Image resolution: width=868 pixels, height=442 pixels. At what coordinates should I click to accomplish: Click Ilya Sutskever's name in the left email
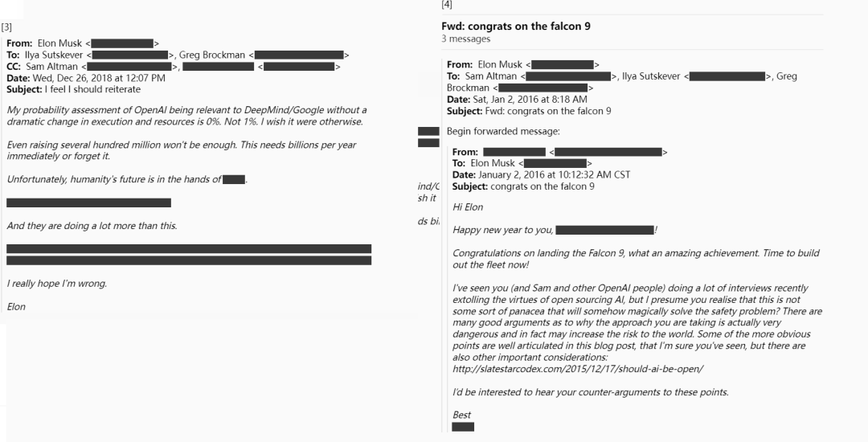[x=54, y=55]
